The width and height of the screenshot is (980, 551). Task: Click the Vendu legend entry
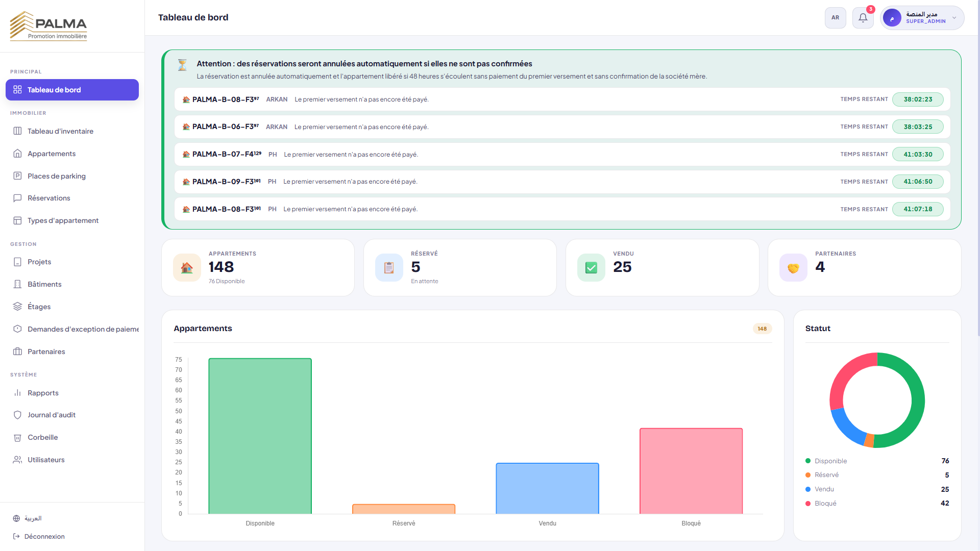877,489
